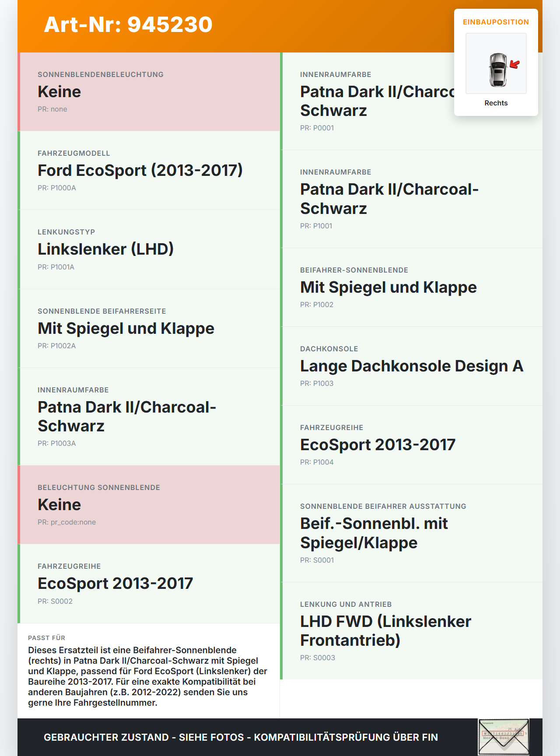Click Innenraumfarbe card with PR P1001

(x=411, y=199)
